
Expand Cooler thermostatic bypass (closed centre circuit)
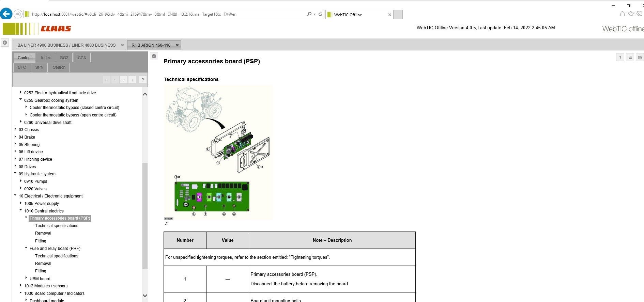point(26,107)
